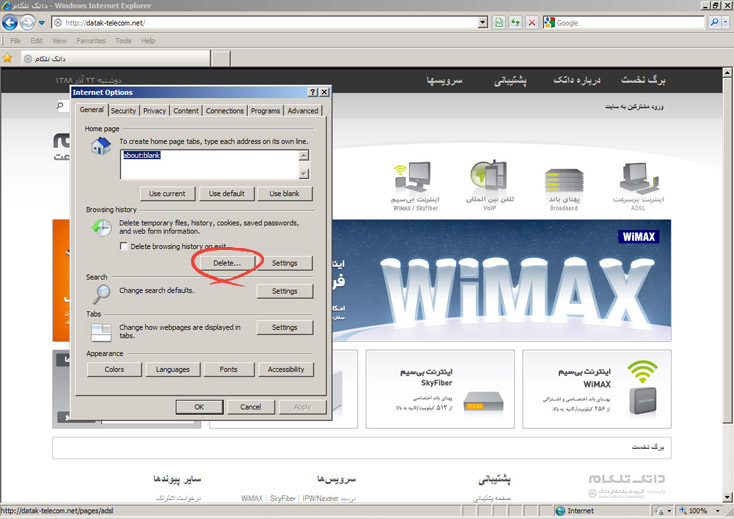
Task: Switch to the Content tab
Action: [186, 110]
